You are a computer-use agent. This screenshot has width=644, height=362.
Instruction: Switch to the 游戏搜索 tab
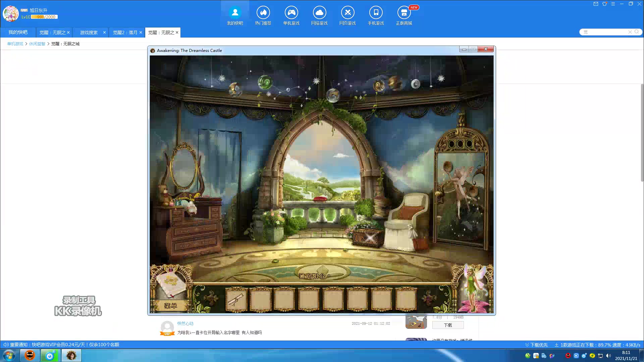(89, 33)
